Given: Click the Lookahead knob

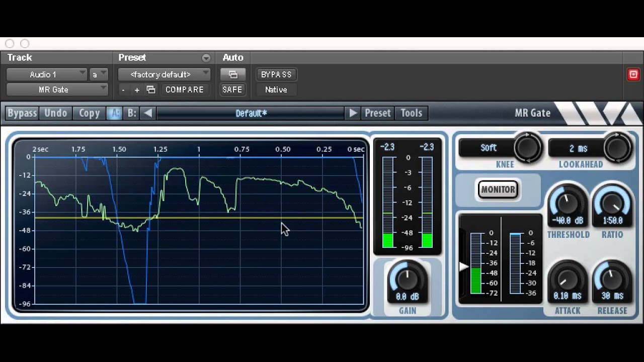Looking at the screenshot, I should pyautogui.click(x=617, y=148).
